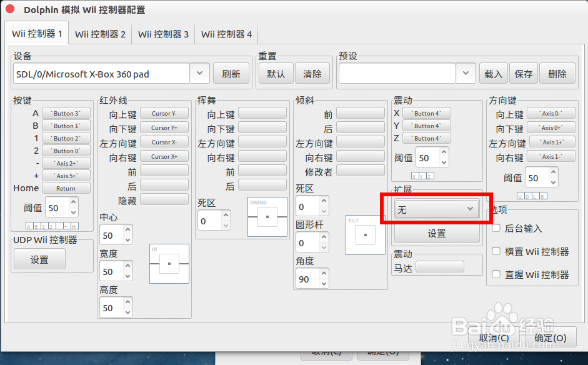Screen dimensions: 588x365
Task: Click the 震动 Y mapping `Button 4`
Action: click(427, 126)
